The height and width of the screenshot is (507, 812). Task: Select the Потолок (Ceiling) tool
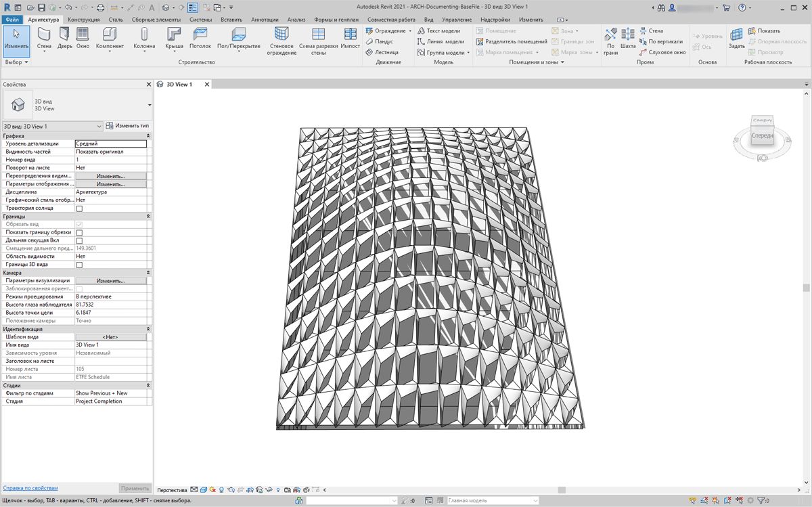[200, 39]
